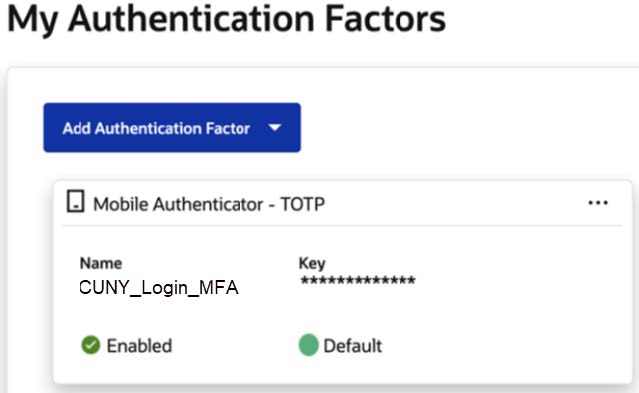The image size is (639, 393).
Task: Click the Key field label
Action: pos(312,263)
